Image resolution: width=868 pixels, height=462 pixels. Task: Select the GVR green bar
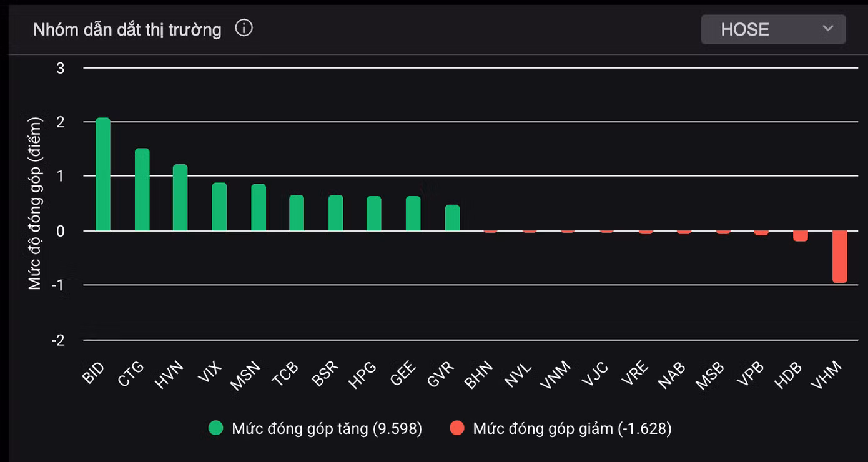pyautogui.click(x=452, y=218)
